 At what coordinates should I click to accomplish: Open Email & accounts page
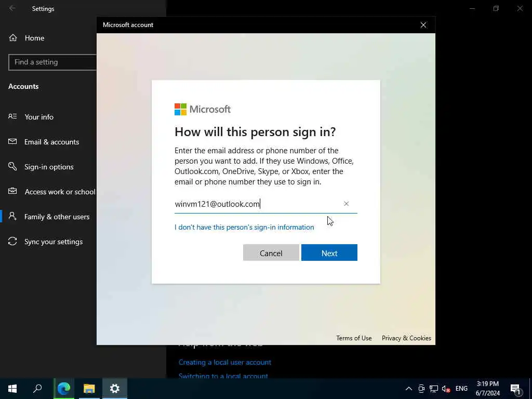(51, 142)
